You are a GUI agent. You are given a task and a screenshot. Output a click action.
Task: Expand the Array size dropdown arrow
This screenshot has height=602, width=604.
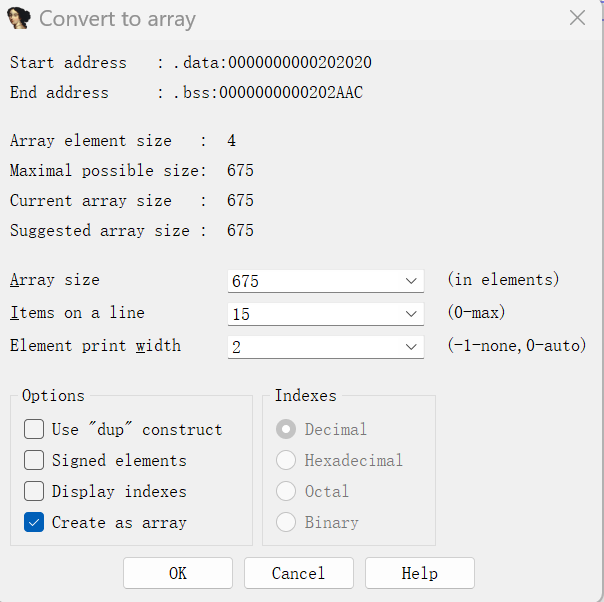pyautogui.click(x=413, y=282)
